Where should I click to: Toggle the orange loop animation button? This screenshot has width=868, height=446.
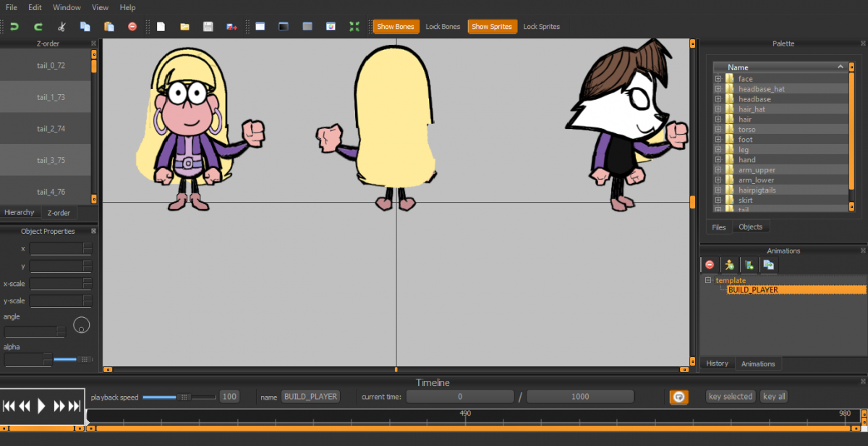[x=678, y=397]
